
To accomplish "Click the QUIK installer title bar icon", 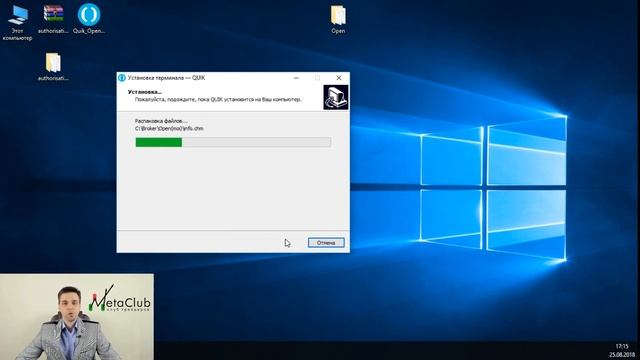I will 122,78.
